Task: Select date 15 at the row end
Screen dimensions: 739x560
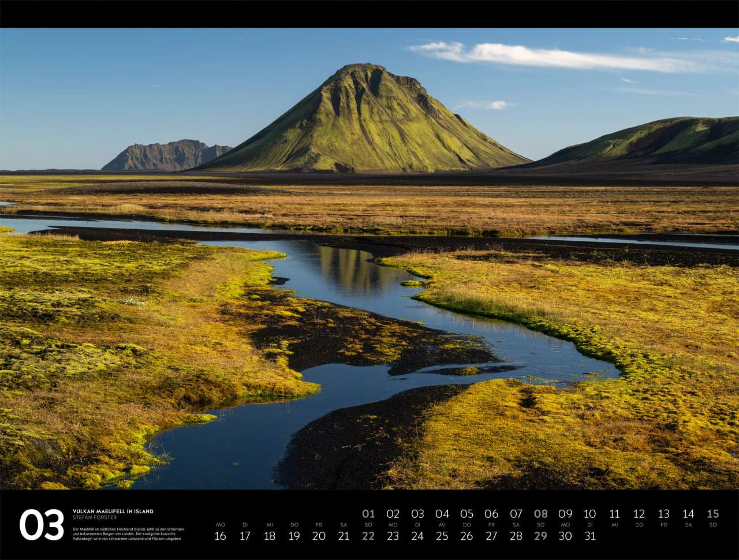Action: pos(712,514)
